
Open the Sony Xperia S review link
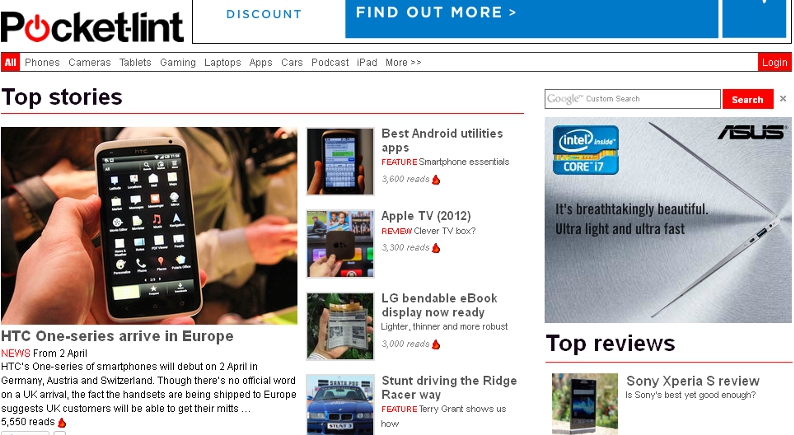[693, 381]
